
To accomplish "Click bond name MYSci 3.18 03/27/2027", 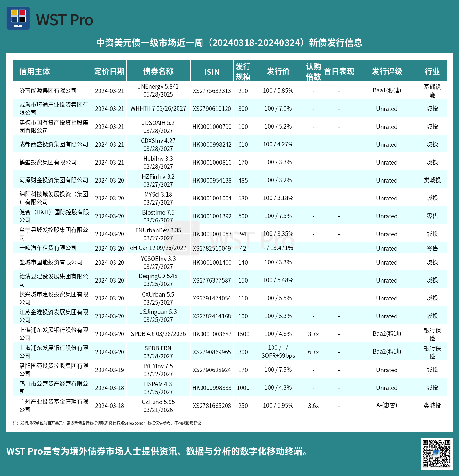I will tap(158, 199).
